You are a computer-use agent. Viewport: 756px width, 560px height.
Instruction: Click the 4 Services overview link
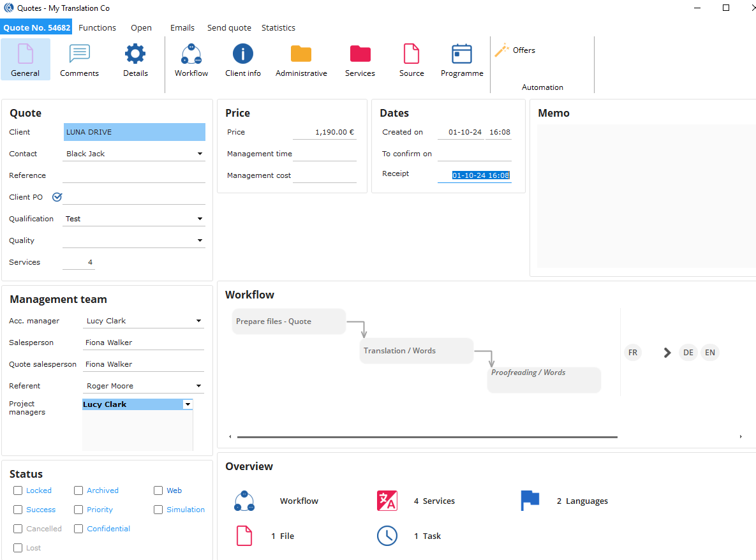click(x=434, y=501)
